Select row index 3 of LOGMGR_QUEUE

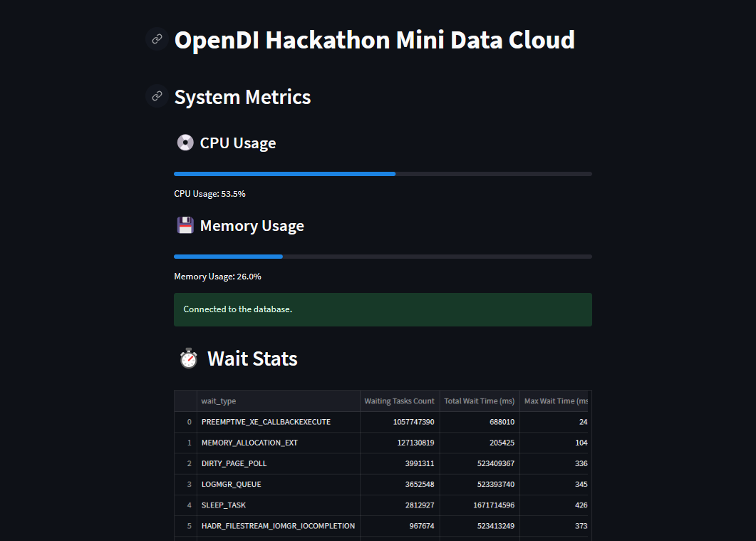pyautogui.click(x=186, y=484)
